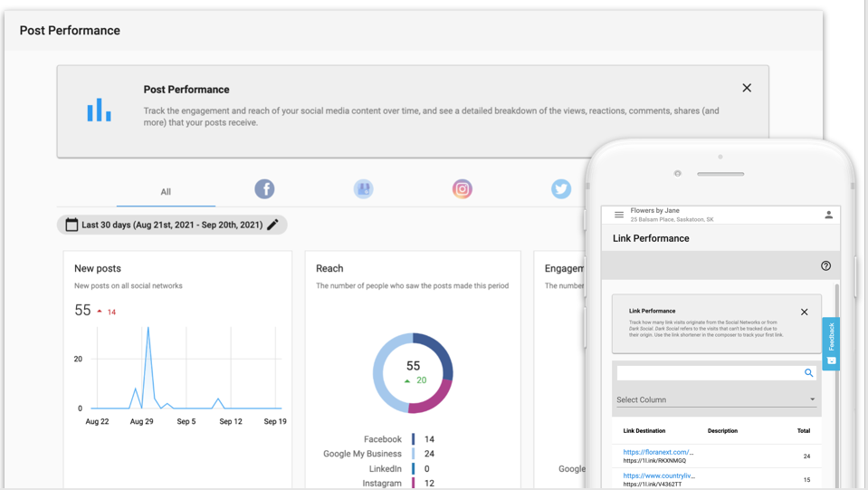Click the New posts total 55
868x490 pixels.
pyautogui.click(x=82, y=310)
